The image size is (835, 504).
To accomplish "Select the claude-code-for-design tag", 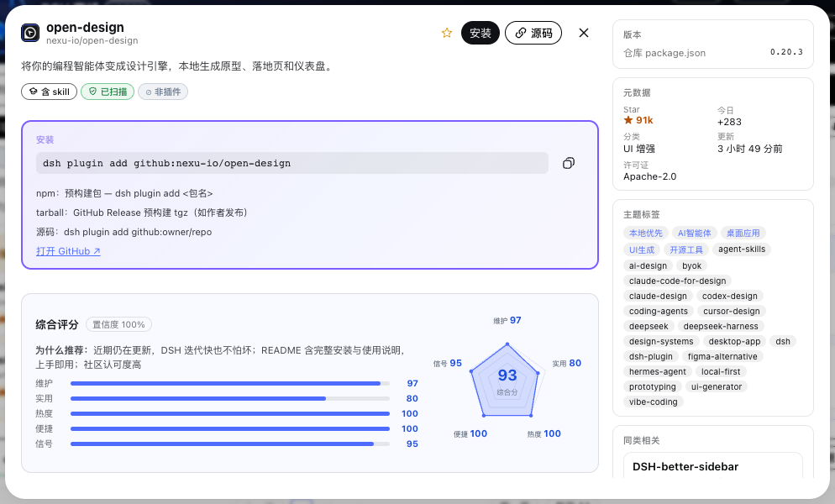I will pyautogui.click(x=677, y=281).
